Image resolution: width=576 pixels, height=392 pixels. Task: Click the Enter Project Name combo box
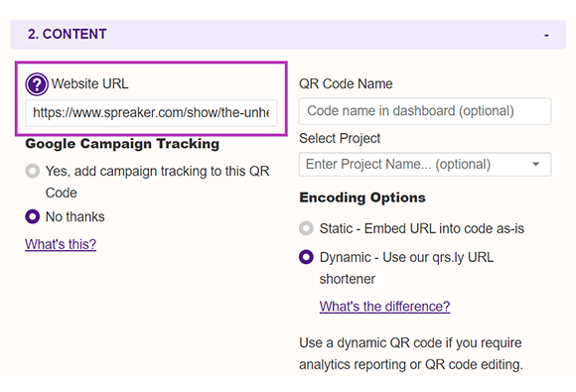[x=425, y=165]
